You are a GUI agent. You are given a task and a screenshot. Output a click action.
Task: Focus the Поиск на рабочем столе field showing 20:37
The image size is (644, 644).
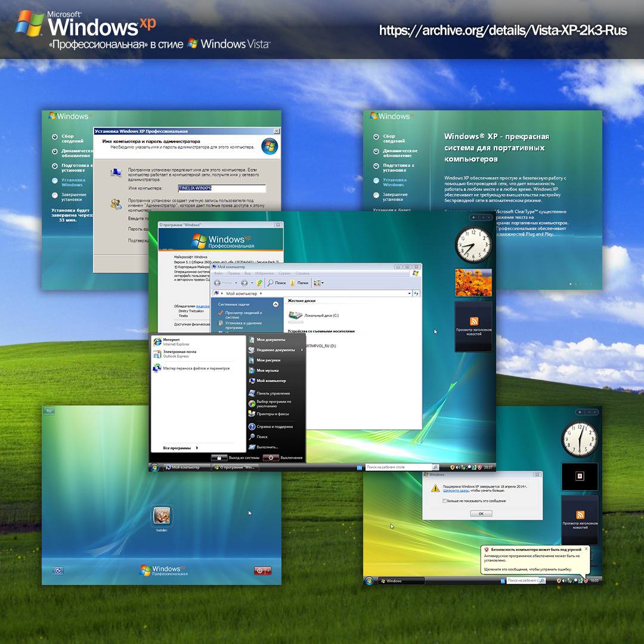click(398, 467)
